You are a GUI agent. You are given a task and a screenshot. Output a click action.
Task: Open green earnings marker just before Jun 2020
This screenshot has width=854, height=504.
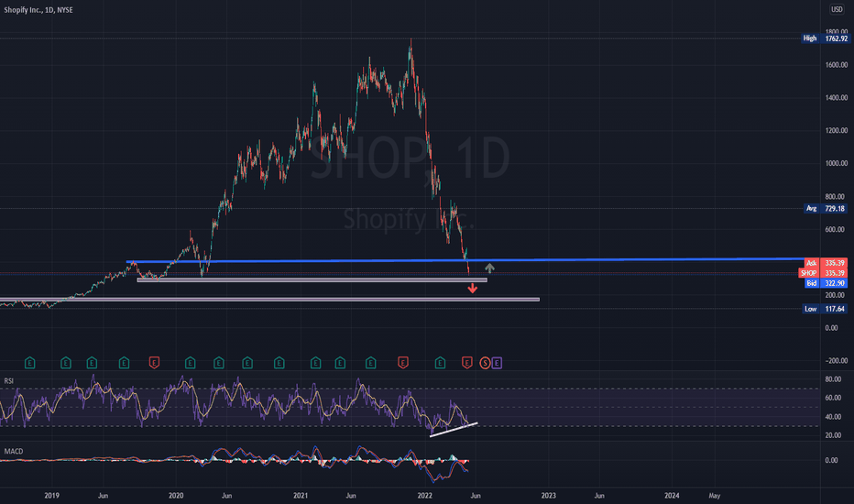coord(219,363)
